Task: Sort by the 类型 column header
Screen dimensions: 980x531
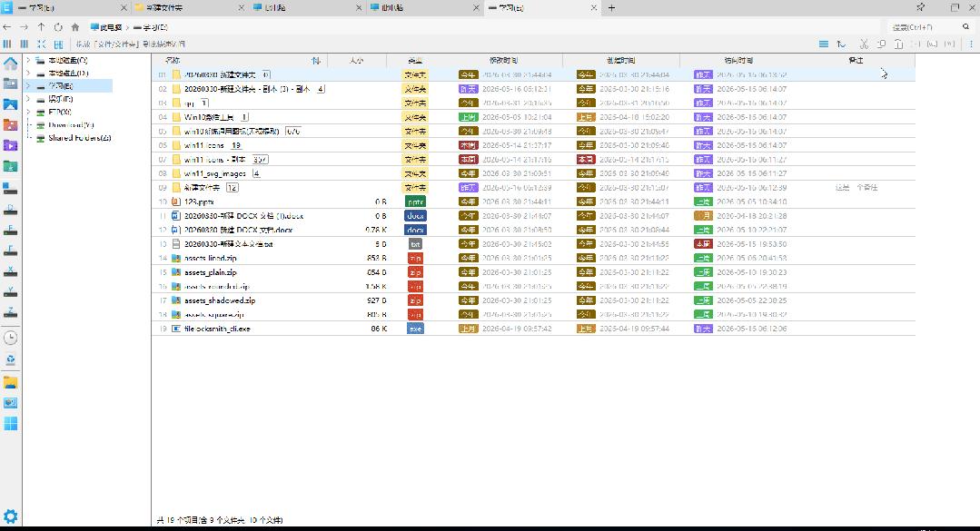Action: (415, 61)
